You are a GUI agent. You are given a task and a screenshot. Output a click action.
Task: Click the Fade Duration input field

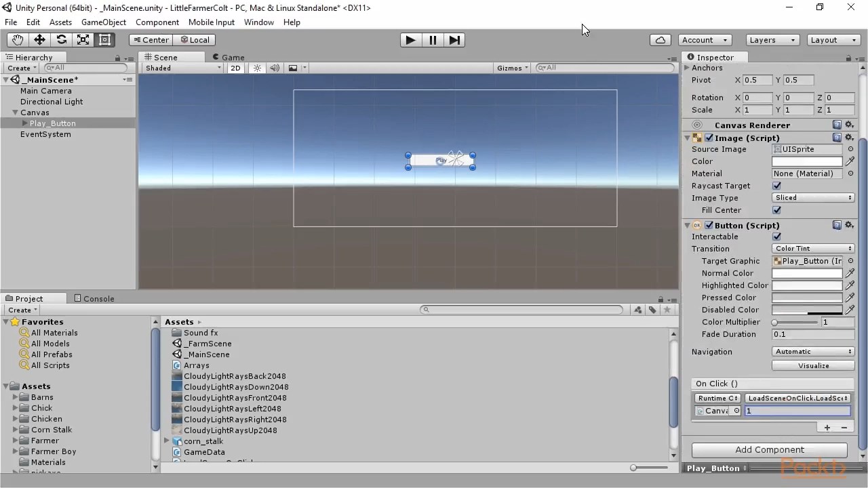pyautogui.click(x=813, y=334)
